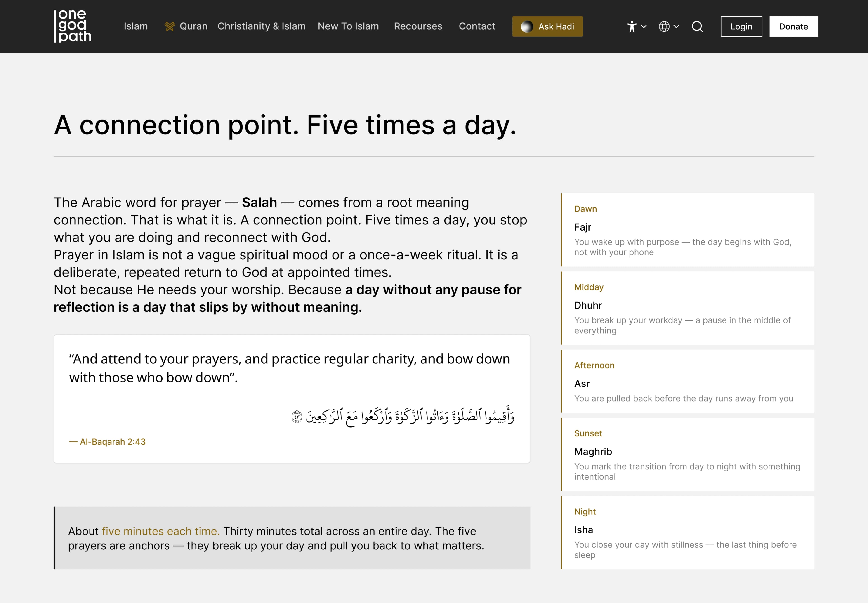This screenshot has height=603, width=868.
Task: Open the Recourses menu
Action: [418, 26]
